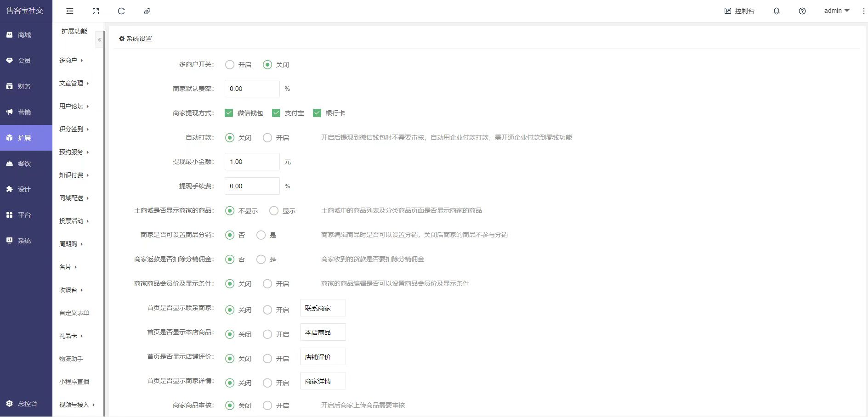Image resolution: width=868 pixels, height=417 pixels.
Task: Open the notification bell
Action: pyautogui.click(x=777, y=11)
